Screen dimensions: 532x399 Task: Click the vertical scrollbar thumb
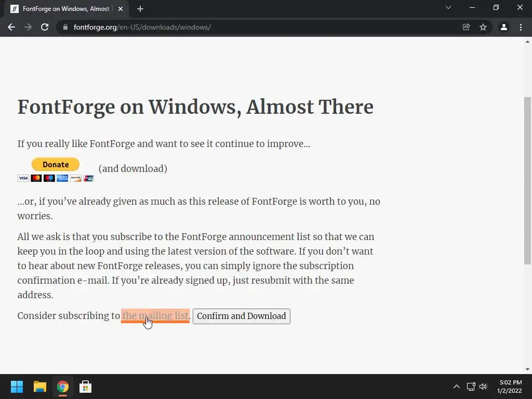pos(527,180)
